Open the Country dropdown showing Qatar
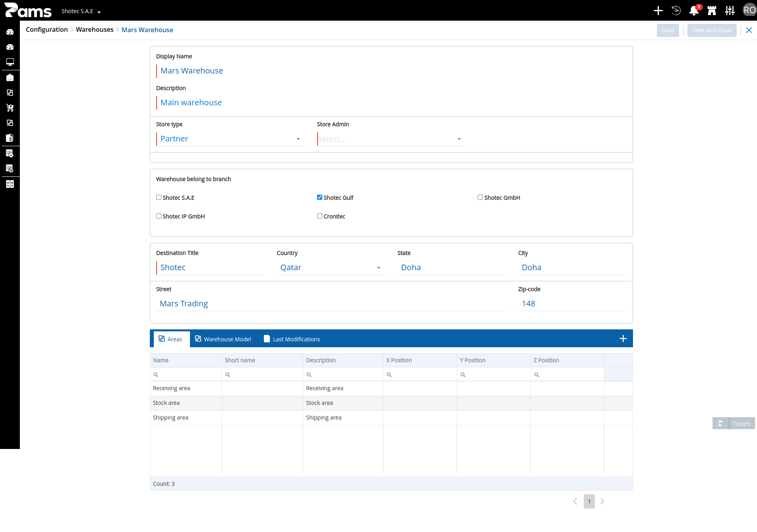 331,267
